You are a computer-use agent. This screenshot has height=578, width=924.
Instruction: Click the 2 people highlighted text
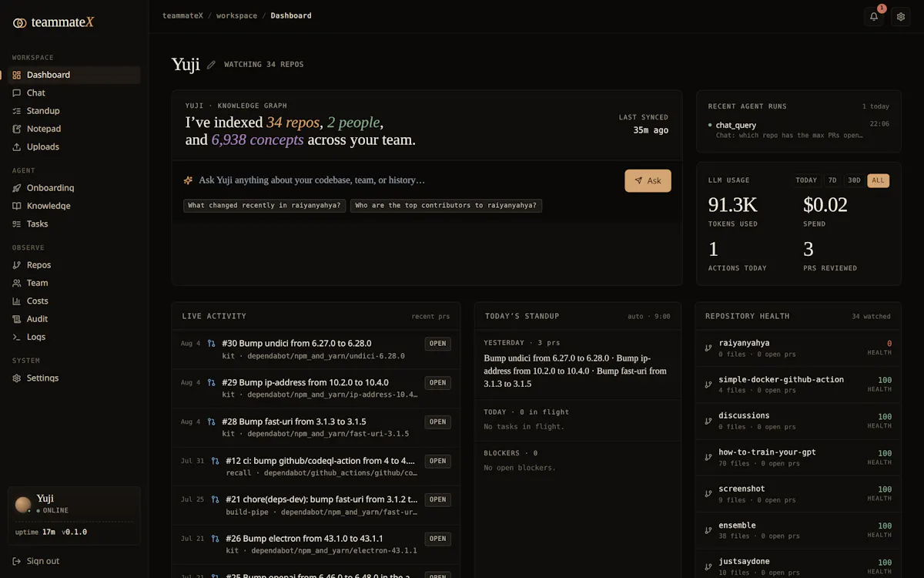point(353,123)
